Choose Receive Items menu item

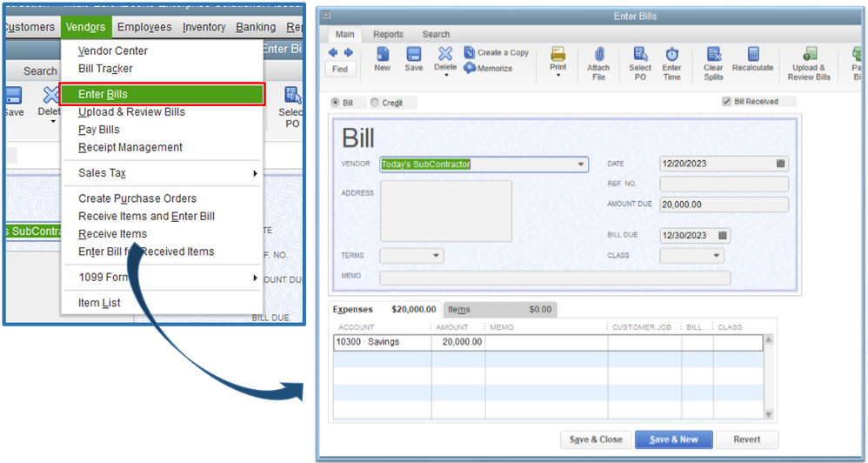[113, 234]
